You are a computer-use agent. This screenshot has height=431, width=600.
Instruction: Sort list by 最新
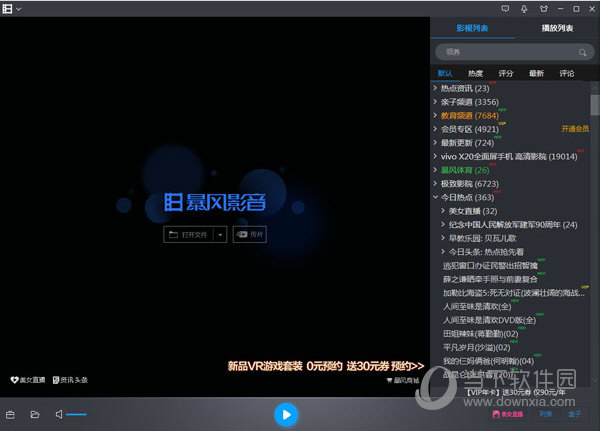pos(536,73)
